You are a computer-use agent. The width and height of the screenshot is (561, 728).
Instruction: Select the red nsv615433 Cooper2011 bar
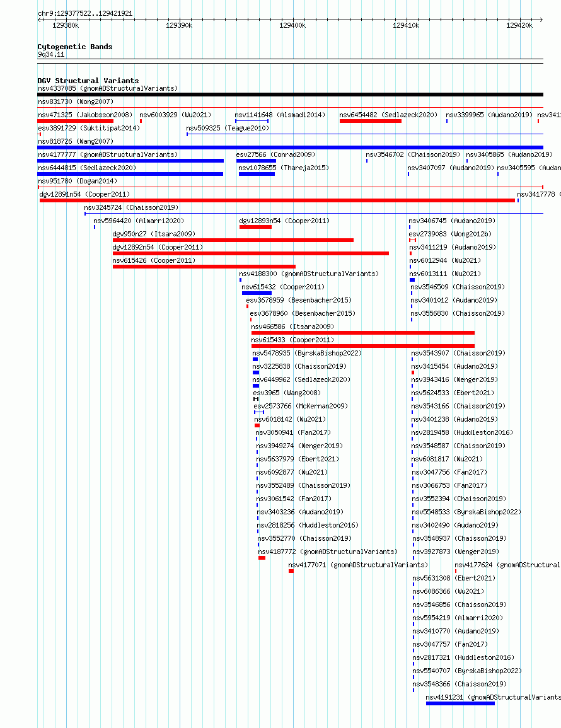(x=363, y=347)
